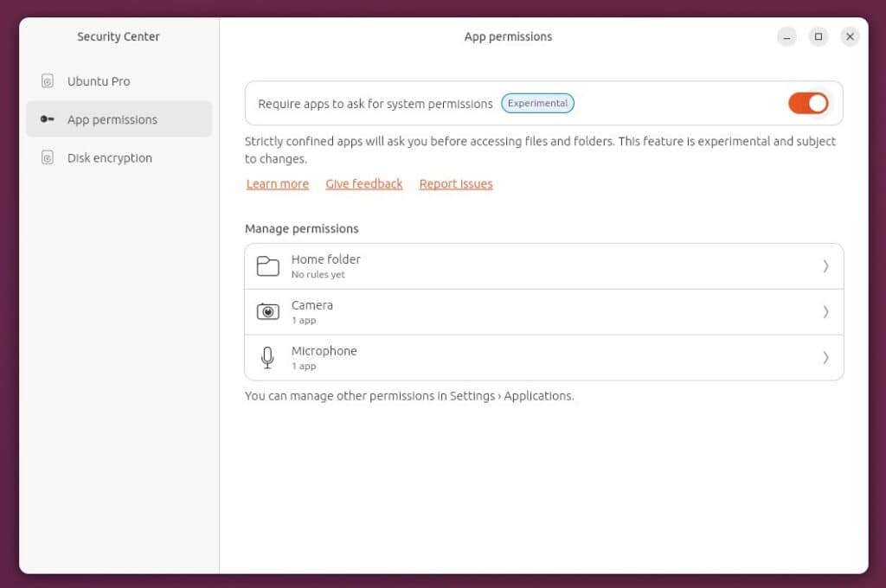Click "Require apps to ask for system permissions" label

tap(376, 104)
